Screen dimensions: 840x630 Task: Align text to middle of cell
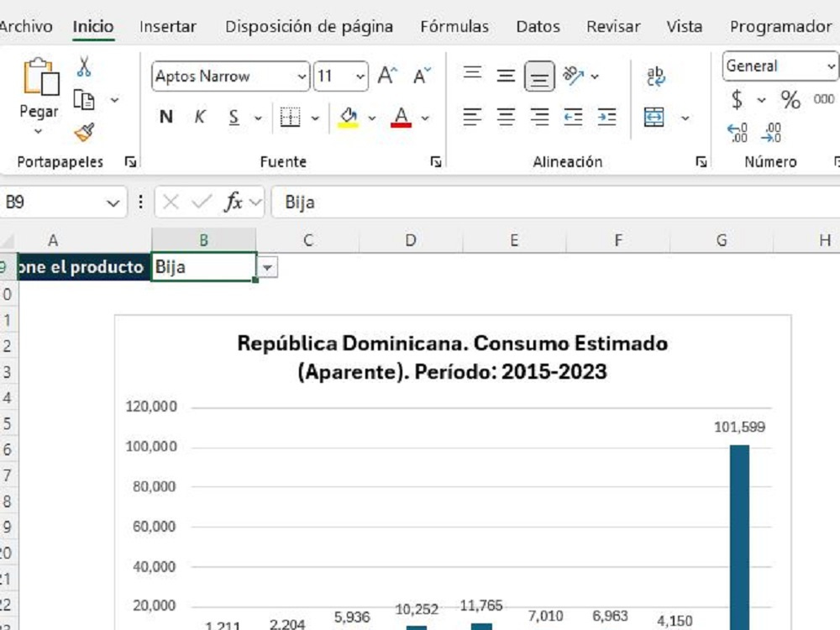506,76
